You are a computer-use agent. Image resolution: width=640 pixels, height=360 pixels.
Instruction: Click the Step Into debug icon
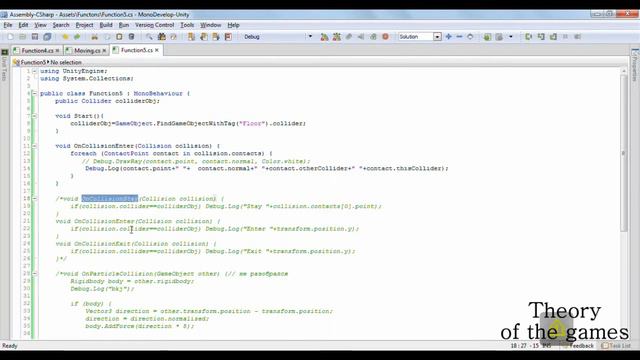click(541, 37)
